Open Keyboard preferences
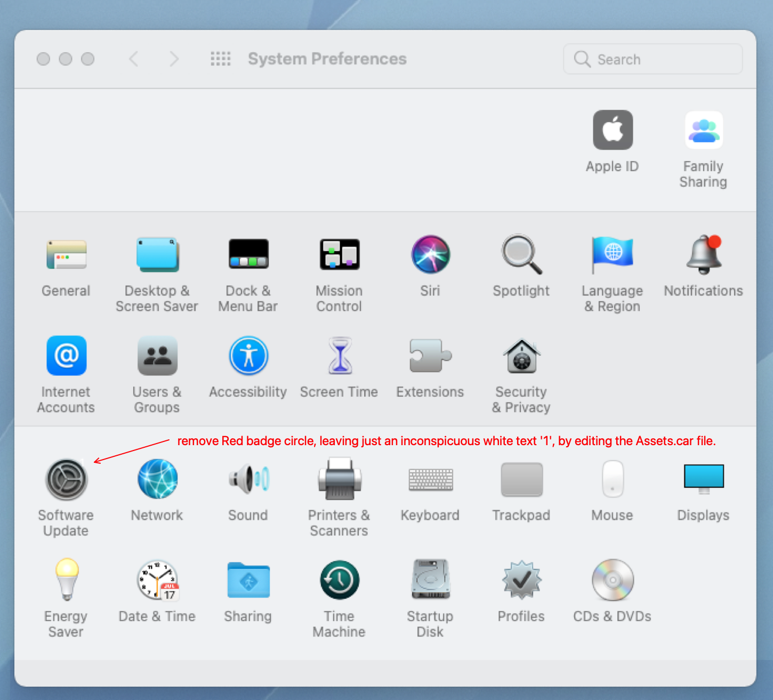This screenshot has height=700, width=773. (x=430, y=479)
